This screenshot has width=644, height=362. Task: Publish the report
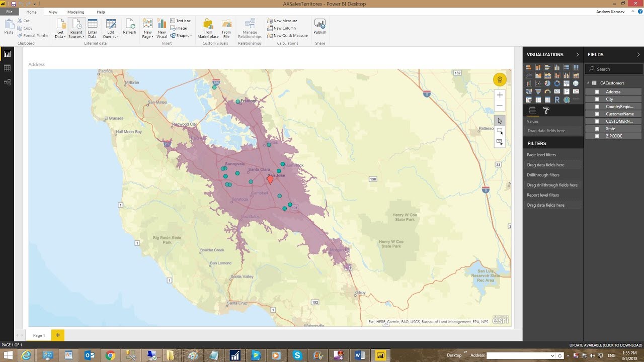coord(320,27)
